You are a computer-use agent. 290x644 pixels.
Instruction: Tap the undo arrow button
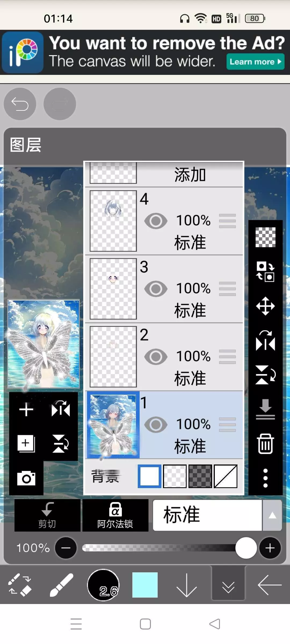[20, 104]
